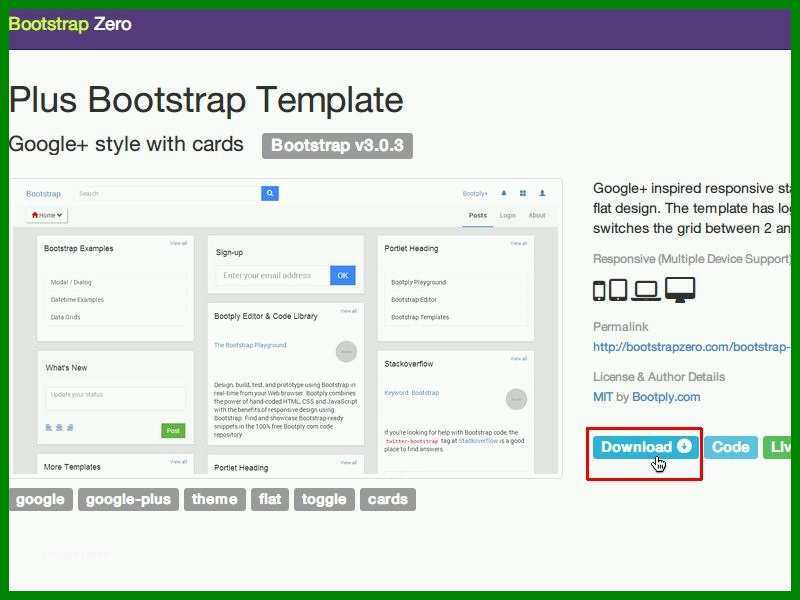Click the Bootstrap brand link in preview
Image resolution: width=800 pixels, height=600 pixels.
coord(43,194)
